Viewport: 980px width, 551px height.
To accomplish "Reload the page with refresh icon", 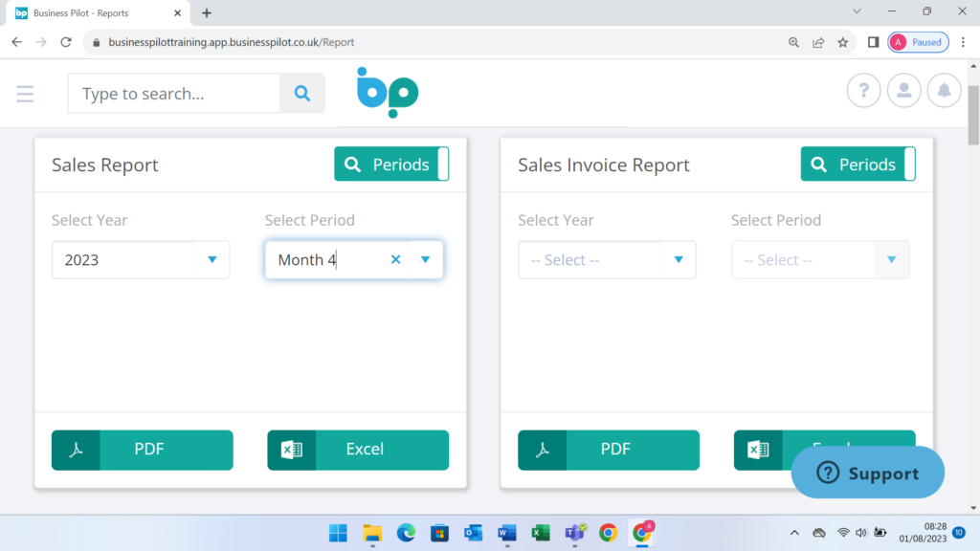I will click(x=66, y=42).
